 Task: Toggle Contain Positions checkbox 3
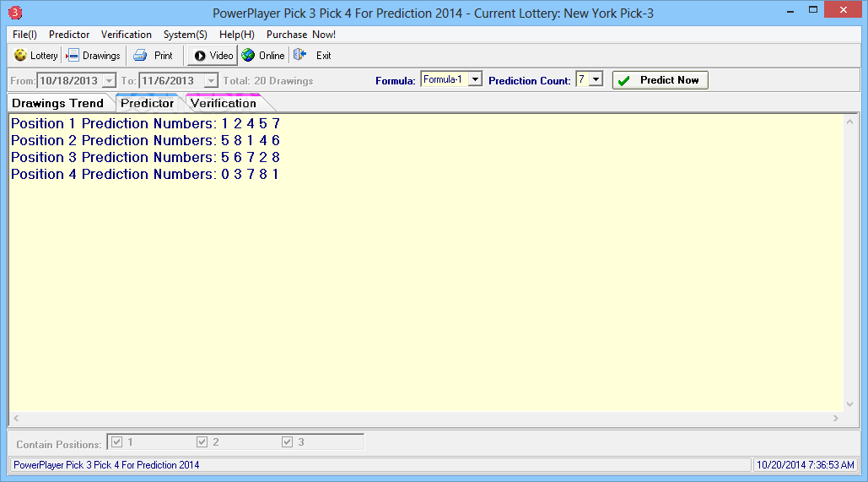288,442
